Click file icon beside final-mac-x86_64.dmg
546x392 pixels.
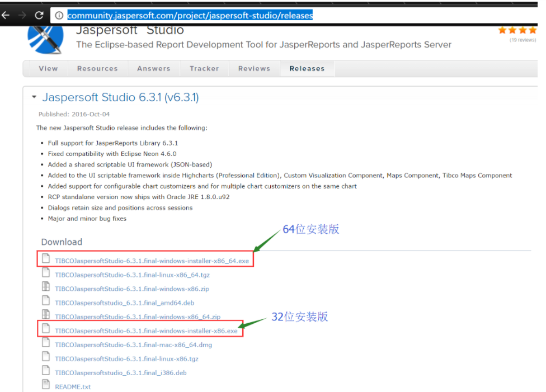tap(46, 342)
